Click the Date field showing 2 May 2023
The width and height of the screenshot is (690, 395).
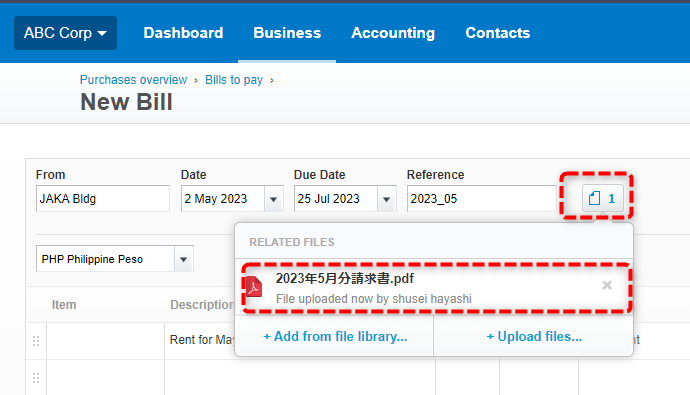point(223,198)
